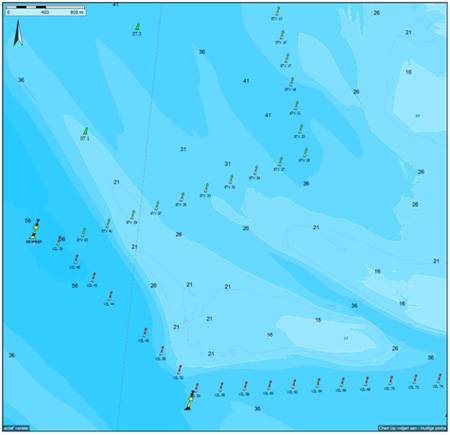This screenshot has width=450, height=435.
Task: Select the red VSL 48 buoy
Action: point(144,333)
